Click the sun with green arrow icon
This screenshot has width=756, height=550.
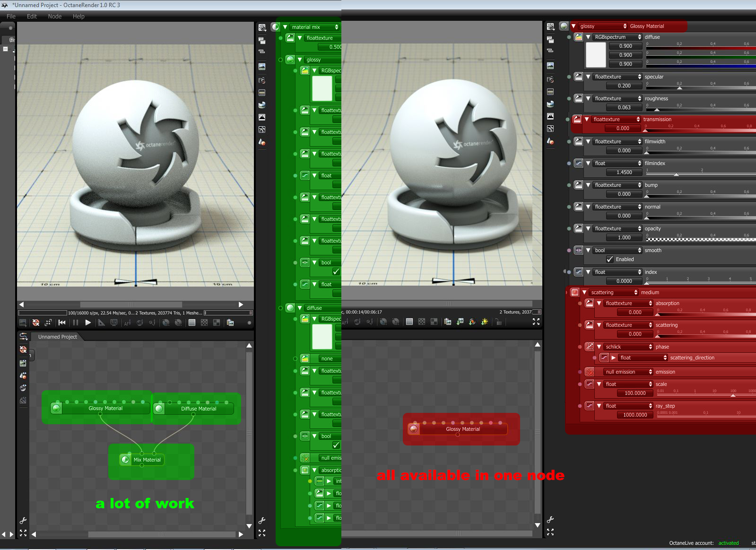click(x=485, y=322)
